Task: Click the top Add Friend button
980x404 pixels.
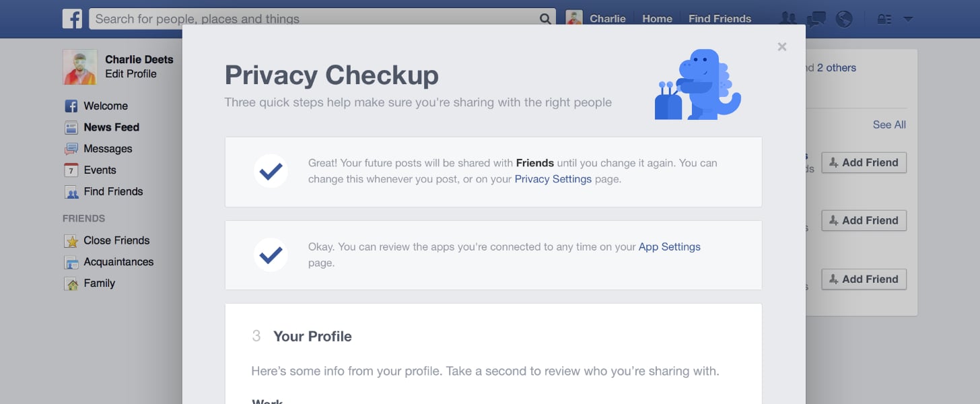Action: (x=864, y=162)
